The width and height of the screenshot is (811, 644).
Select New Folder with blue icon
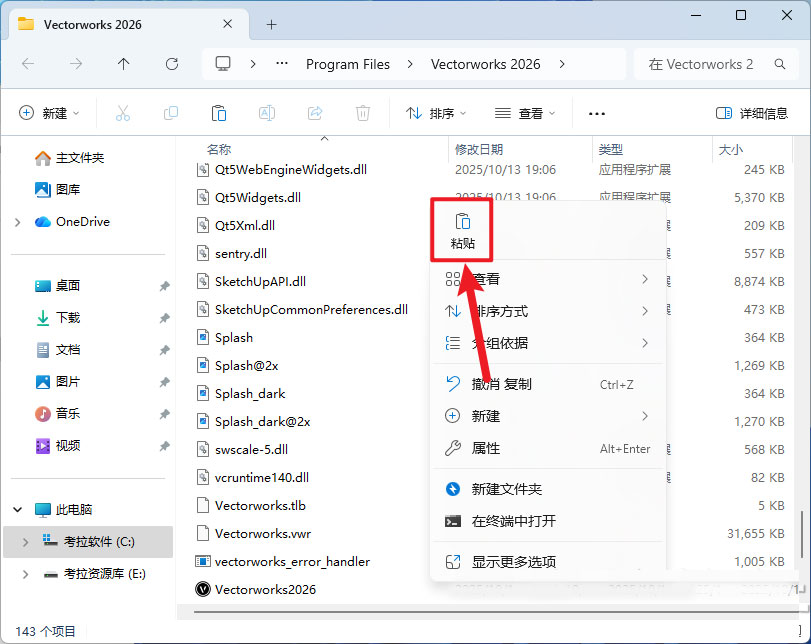[x=548, y=489]
